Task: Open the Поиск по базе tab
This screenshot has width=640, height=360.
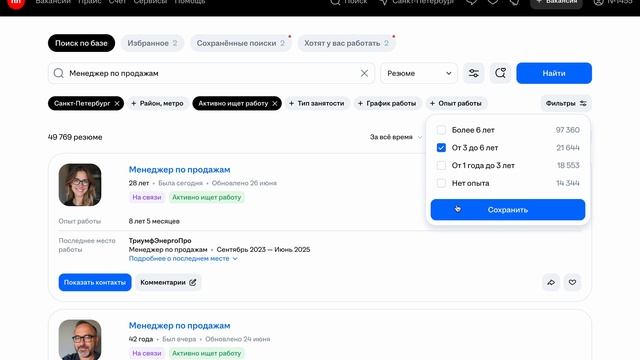Action: 81,43
